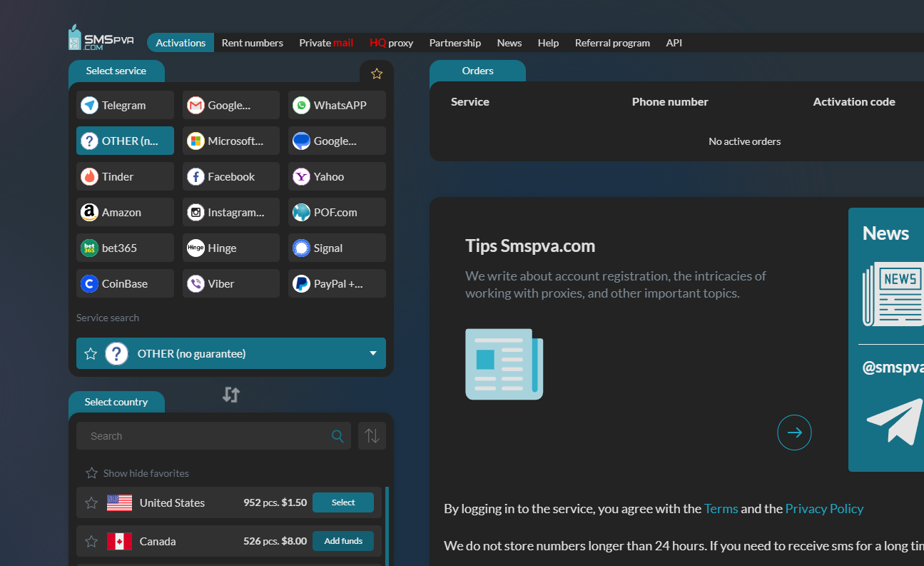
Task: Select the OTHER (no guarantee) service tile
Action: click(x=125, y=141)
